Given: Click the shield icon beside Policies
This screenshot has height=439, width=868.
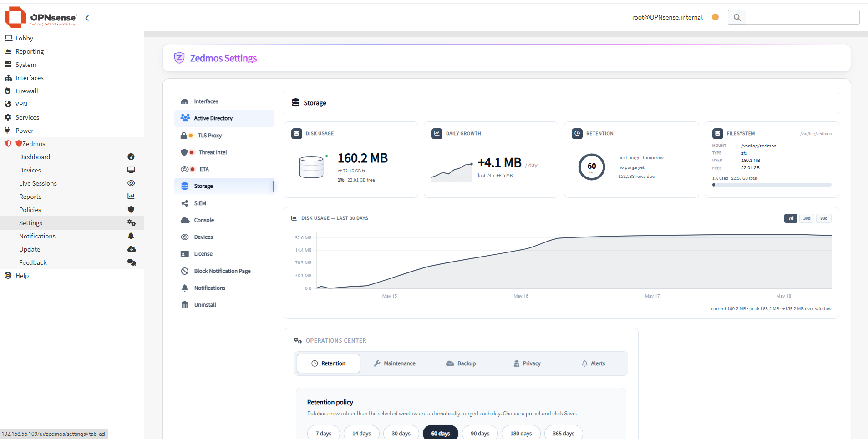Looking at the screenshot, I should coord(131,210).
